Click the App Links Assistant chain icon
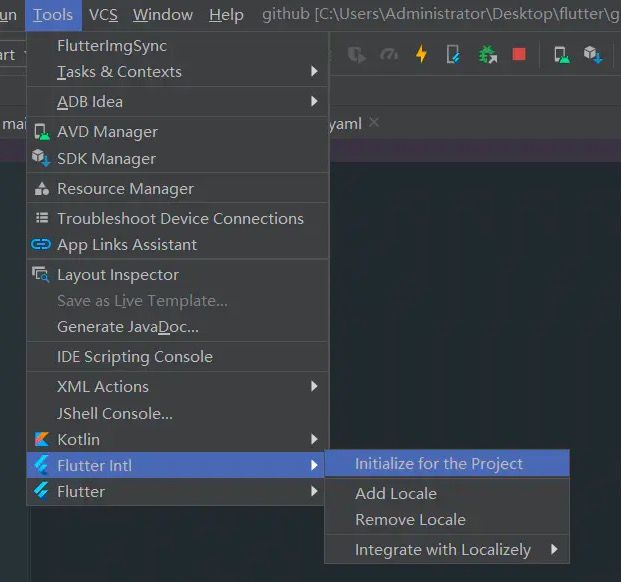The width and height of the screenshot is (622, 582). (41, 244)
